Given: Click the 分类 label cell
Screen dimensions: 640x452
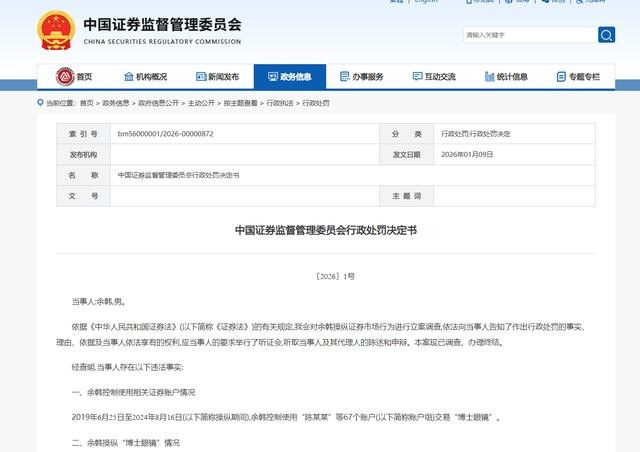Looking at the screenshot, I should tap(407, 134).
